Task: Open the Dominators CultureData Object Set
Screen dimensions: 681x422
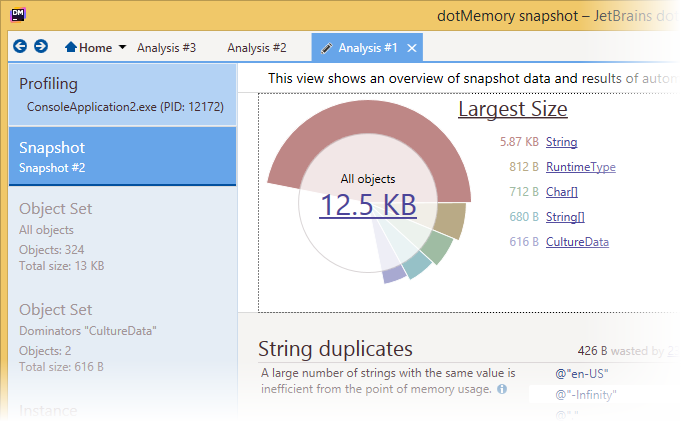Action: click(x=121, y=338)
